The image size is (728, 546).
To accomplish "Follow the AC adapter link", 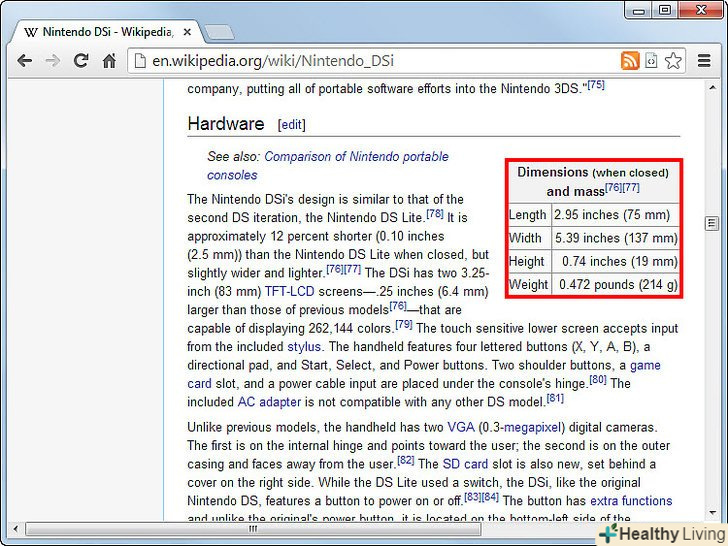I will (x=269, y=402).
